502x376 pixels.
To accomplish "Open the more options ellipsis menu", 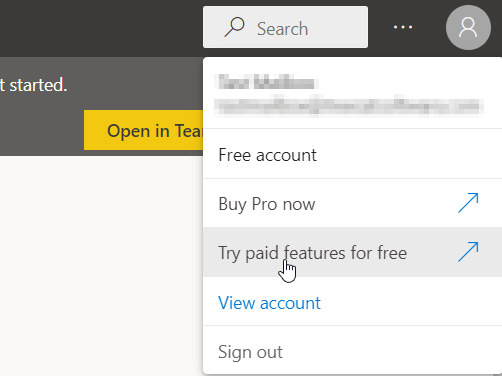I will (403, 27).
